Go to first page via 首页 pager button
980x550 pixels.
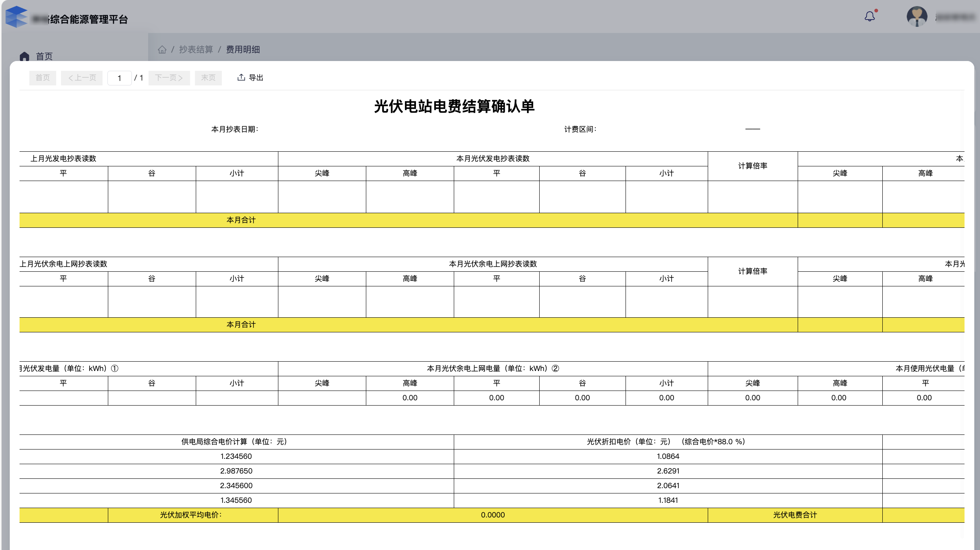coord(43,78)
